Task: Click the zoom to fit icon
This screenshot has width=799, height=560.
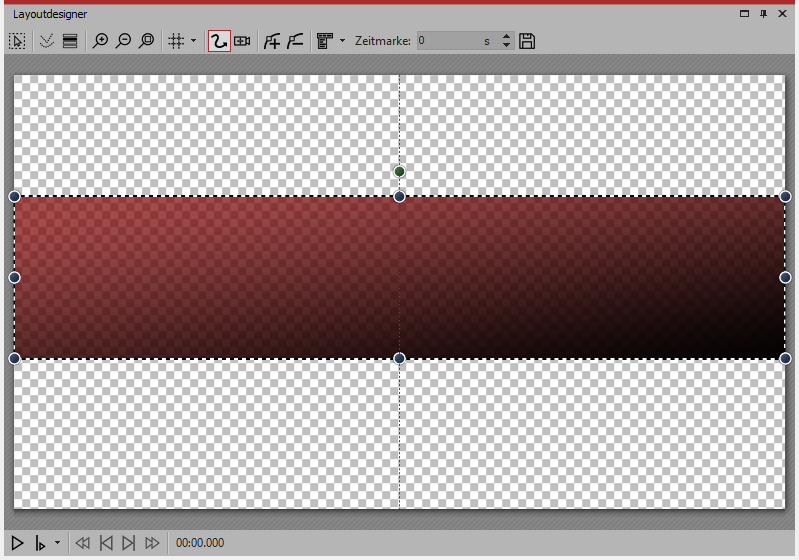Action: pos(146,41)
